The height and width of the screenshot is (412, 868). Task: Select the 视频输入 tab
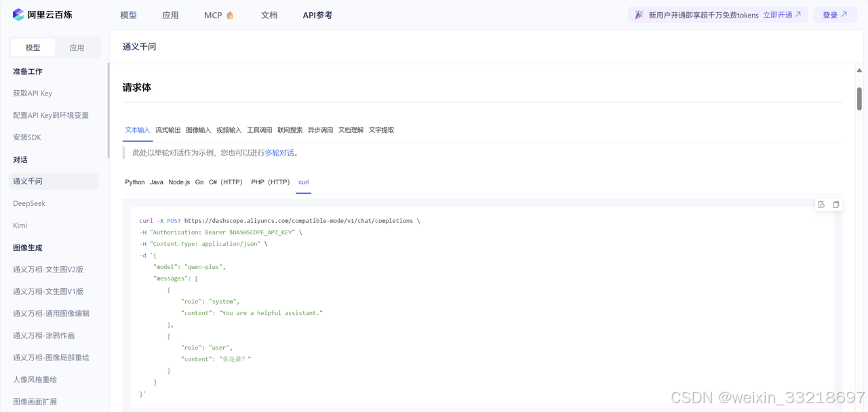(x=229, y=130)
